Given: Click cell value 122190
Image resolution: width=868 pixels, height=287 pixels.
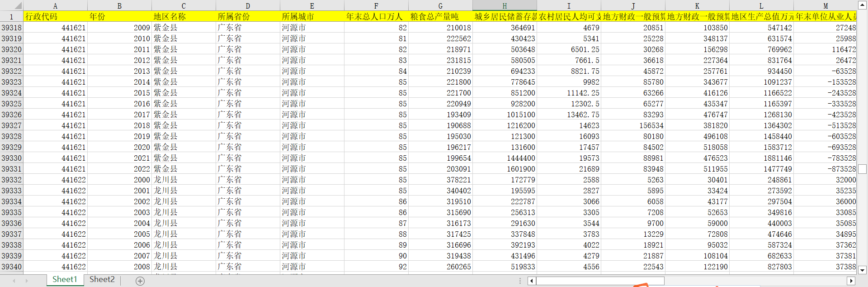Looking at the screenshot, I should [x=697, y=267].
